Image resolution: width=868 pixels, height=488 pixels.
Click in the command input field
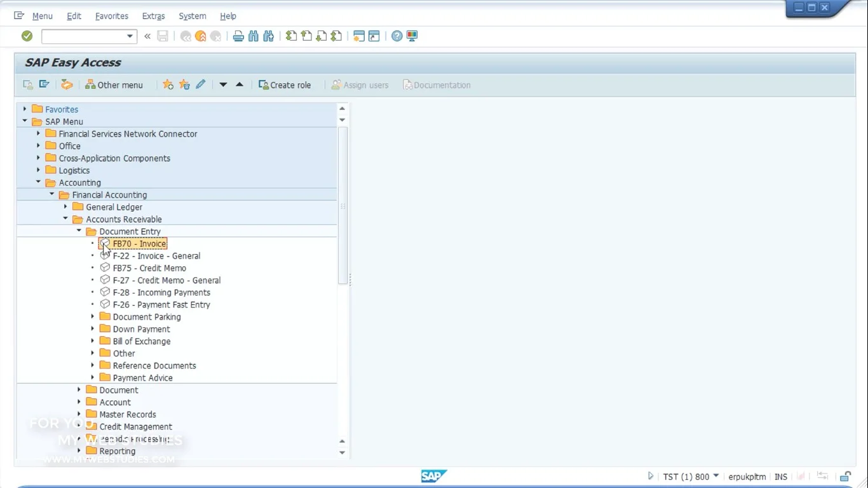(x=83, y=36)
